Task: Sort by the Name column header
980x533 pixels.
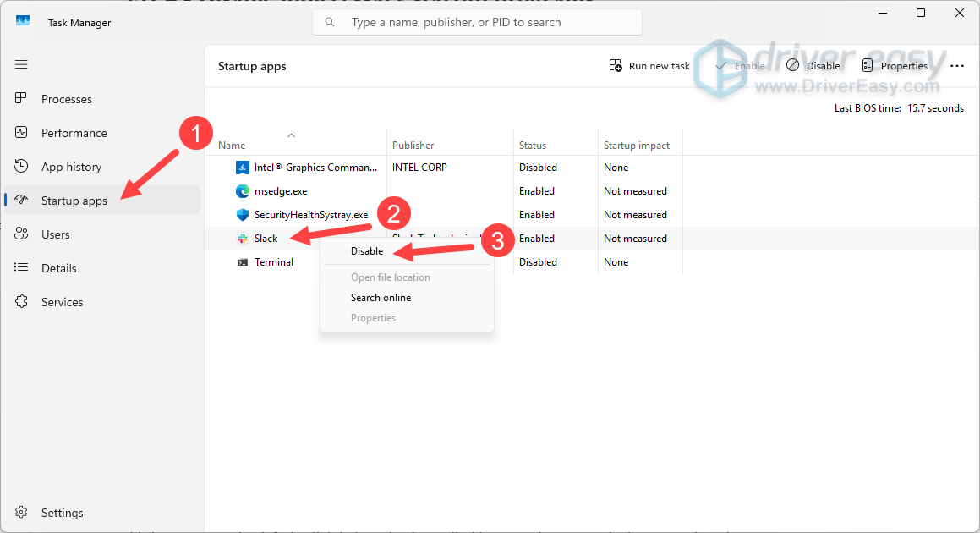Action: [x=231, y=146]
